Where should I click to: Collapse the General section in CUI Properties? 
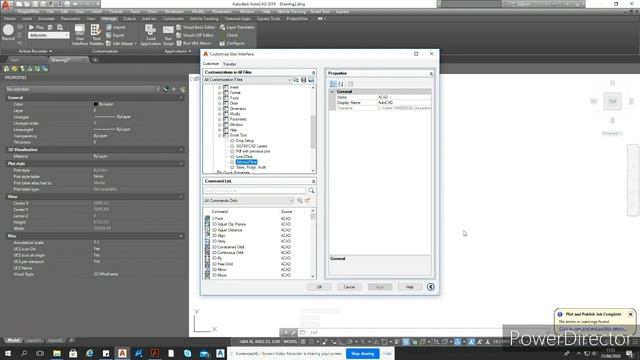coord(332,92)
